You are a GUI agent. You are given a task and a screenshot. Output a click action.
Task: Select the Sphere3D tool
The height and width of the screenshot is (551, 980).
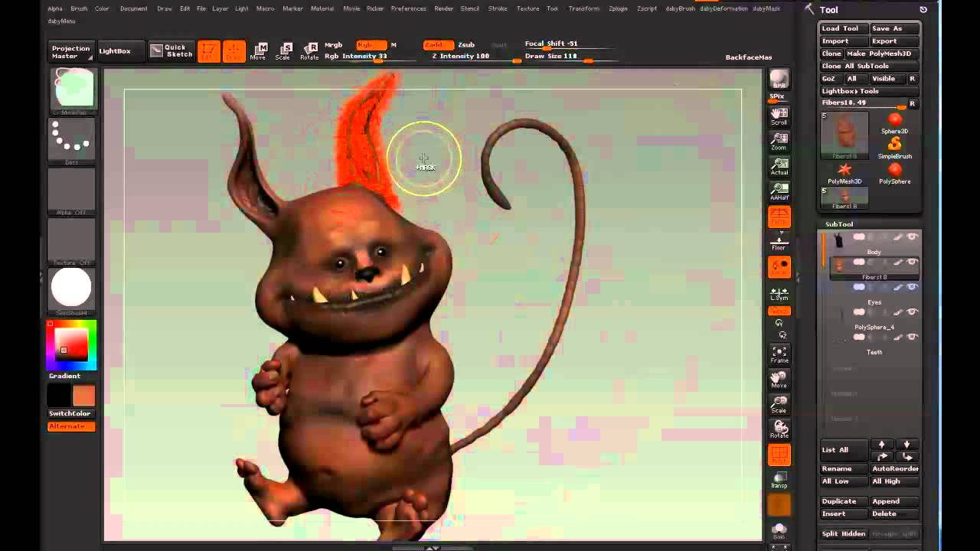pyautogui.click(x=894, y=123)
